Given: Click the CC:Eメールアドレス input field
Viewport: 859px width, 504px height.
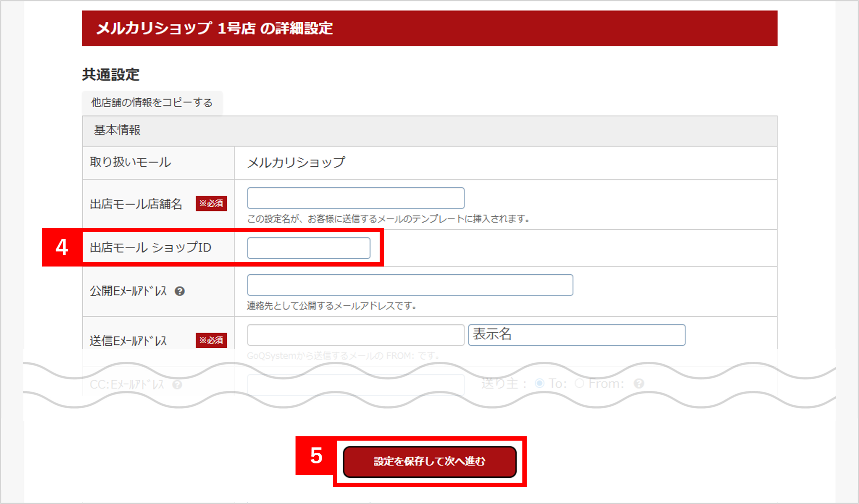Looking at the screenshot, I should pos(355,385).
